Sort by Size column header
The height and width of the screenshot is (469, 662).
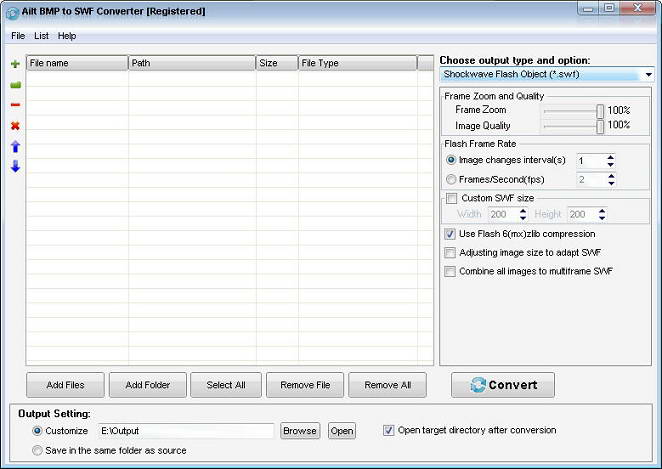pyautogui.click(x=277, y=63)
